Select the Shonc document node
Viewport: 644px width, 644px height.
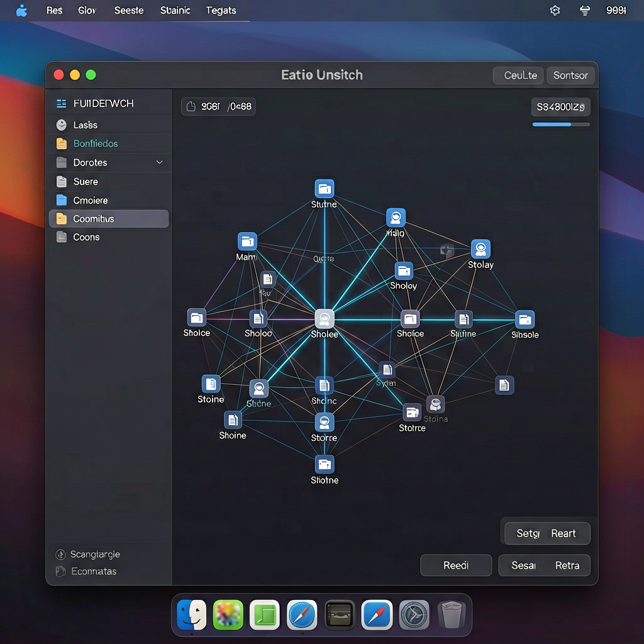(x=324, y=386)
